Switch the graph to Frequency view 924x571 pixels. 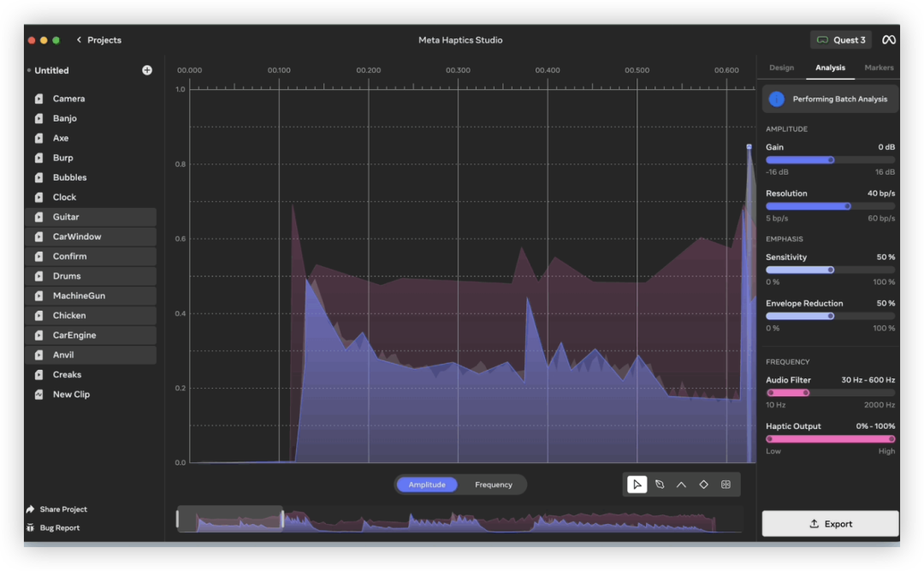coord(494,485)
